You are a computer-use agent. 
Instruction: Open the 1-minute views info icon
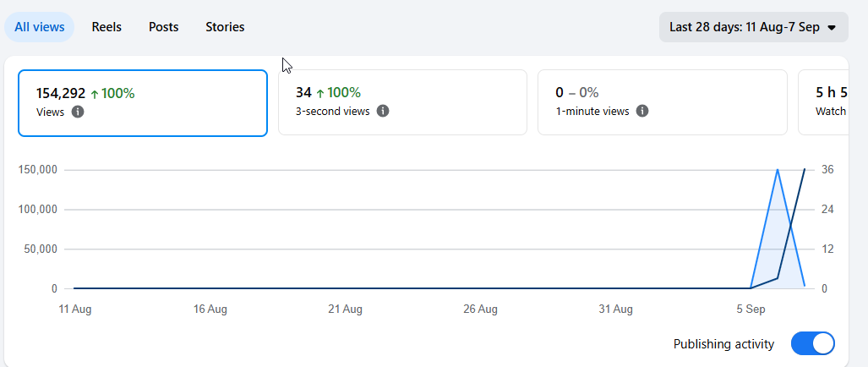(x=642, y=111)
